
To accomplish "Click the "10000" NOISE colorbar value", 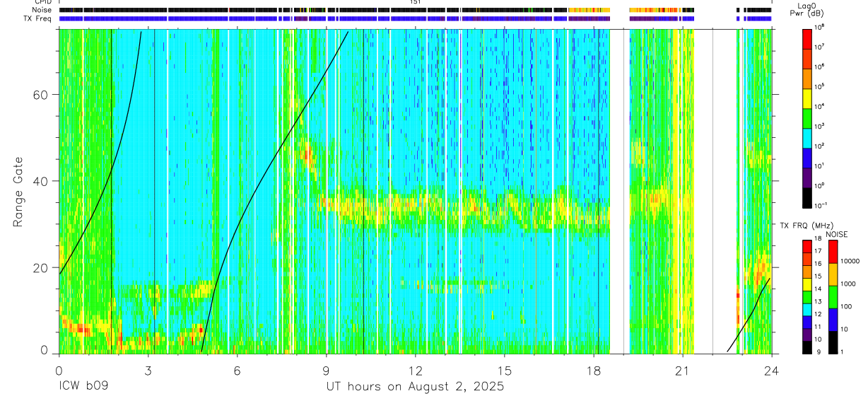I will click(x=849, y=261).
